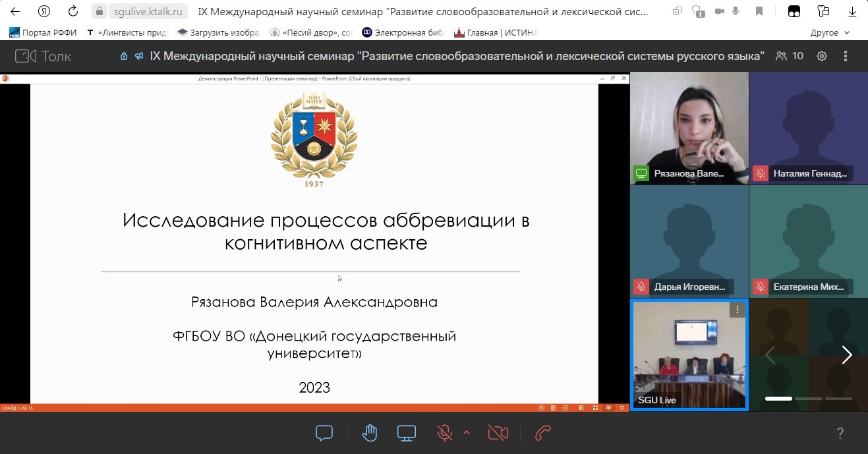
Task: Show next page of participants with right chevron
Action: pos(847,355)
